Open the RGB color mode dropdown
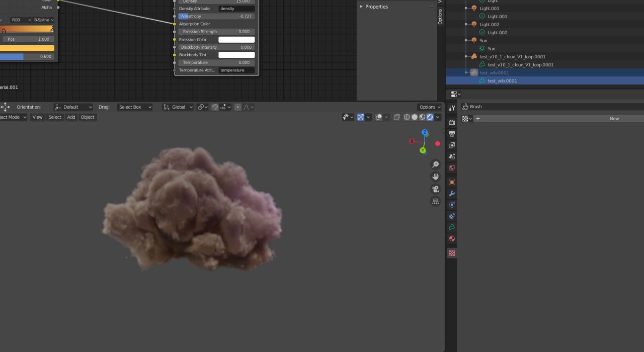Image resolution: width=644 pixels, height=352 pixels. coord(20,20)
